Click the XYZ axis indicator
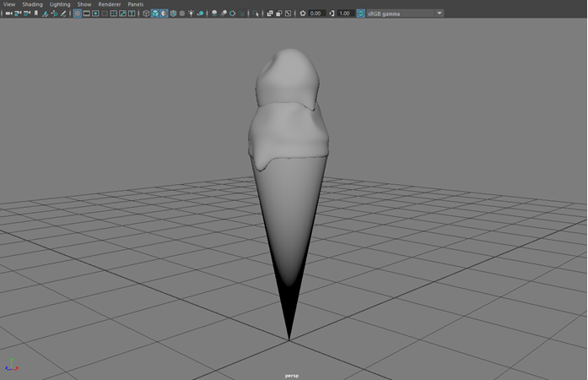Image resolution: width=588 pixels, height=380 pixels. (12, 365)
